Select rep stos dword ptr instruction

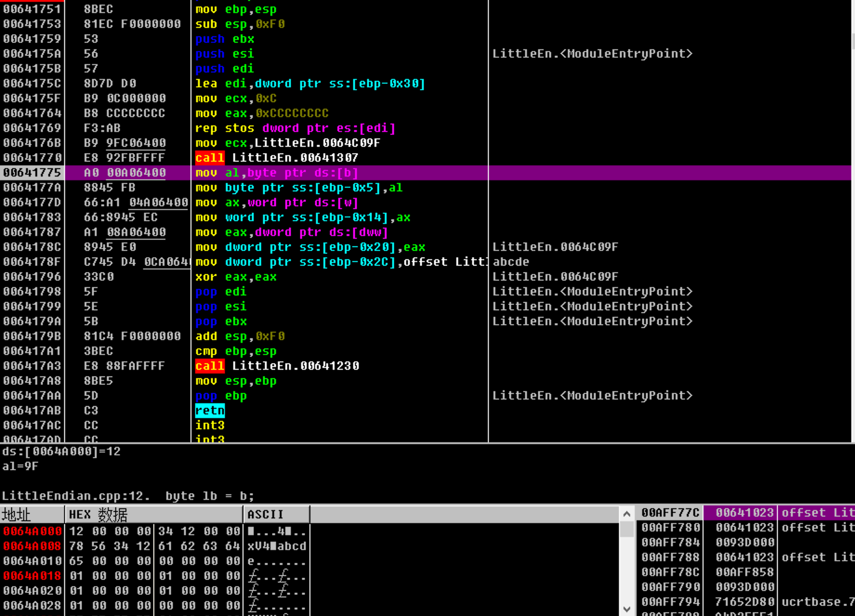click(295, 128)
